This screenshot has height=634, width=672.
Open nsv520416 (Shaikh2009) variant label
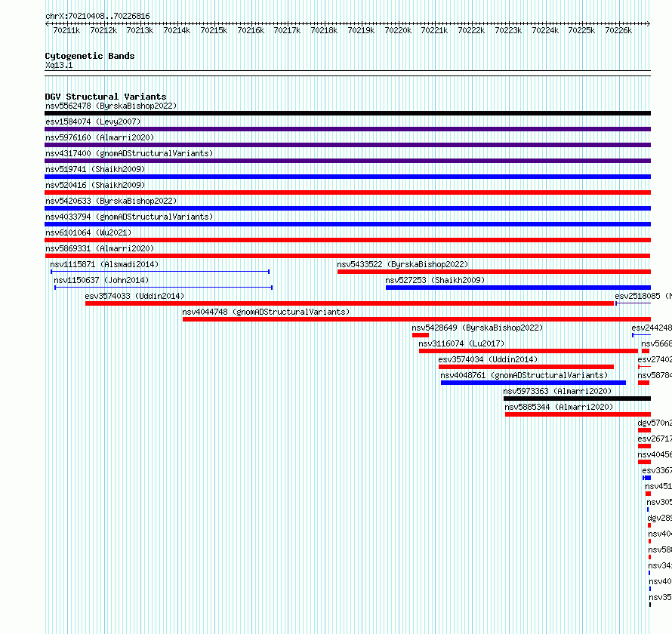click(95, 185)
